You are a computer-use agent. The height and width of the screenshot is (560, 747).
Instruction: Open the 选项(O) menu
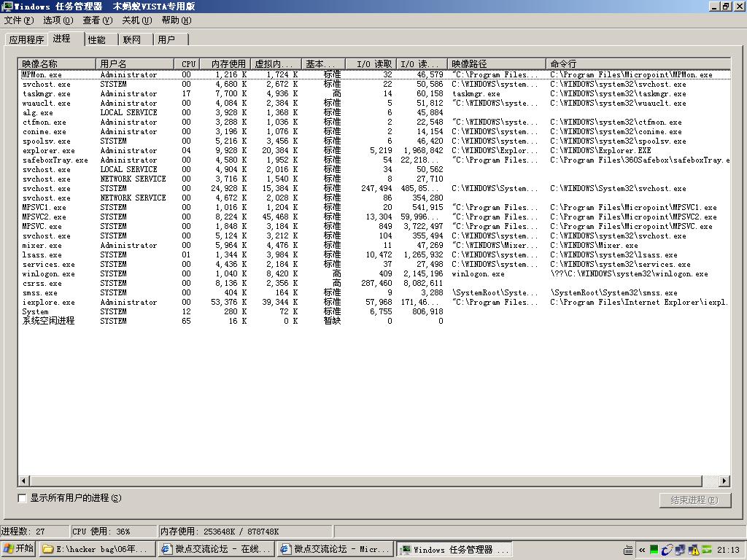tap(58, 20)
